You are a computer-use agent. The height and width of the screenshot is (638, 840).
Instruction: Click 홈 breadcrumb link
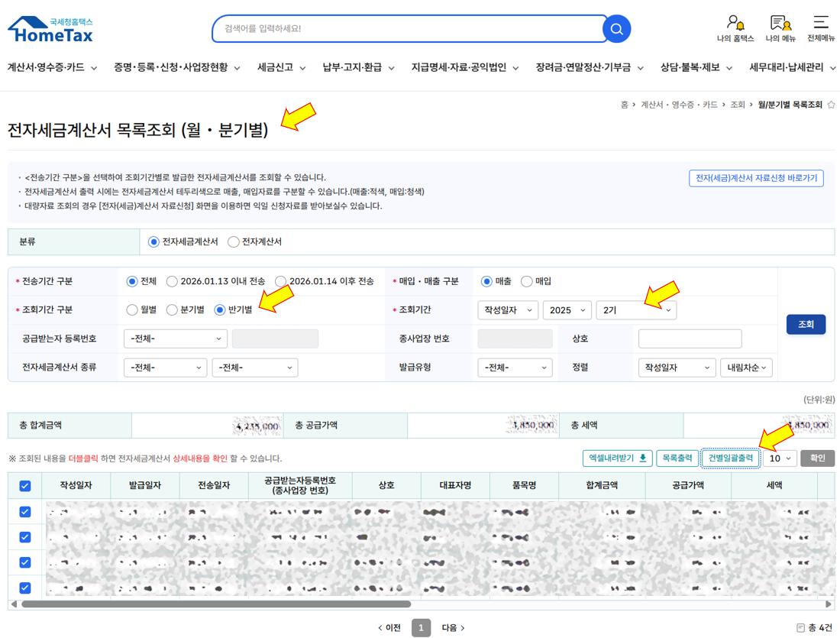[624, 105]
